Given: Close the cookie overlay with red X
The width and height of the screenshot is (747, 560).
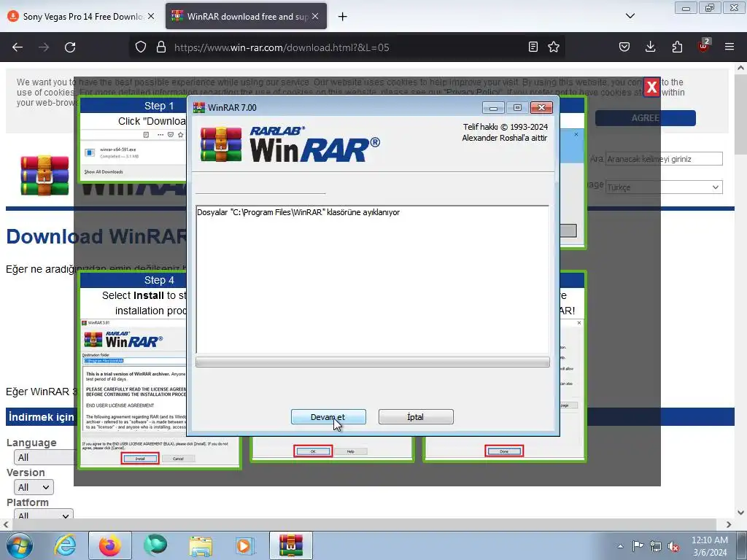Looking at the screenshot, I should (651, 87).
